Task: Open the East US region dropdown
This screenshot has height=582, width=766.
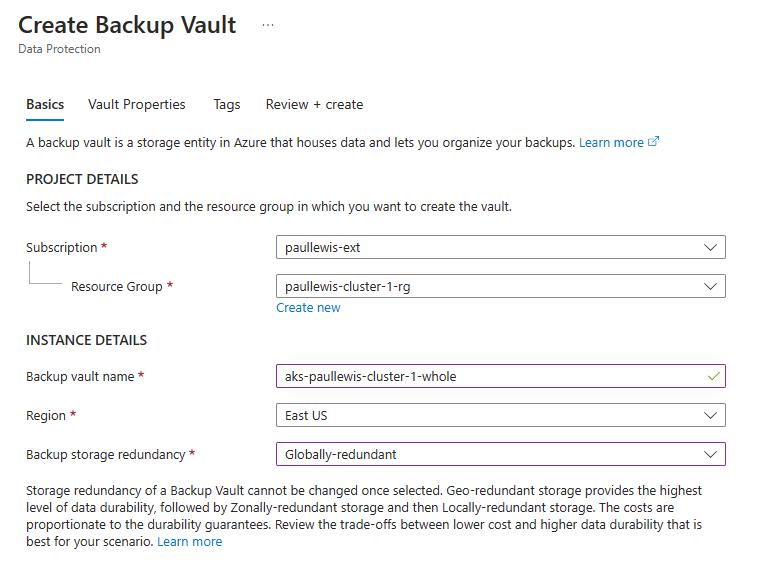Action: 501,415
